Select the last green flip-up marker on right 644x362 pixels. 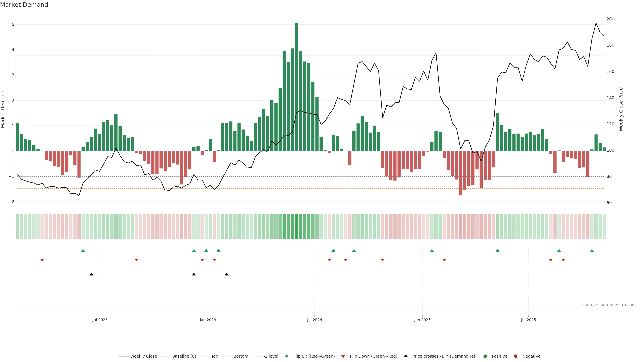592,250
